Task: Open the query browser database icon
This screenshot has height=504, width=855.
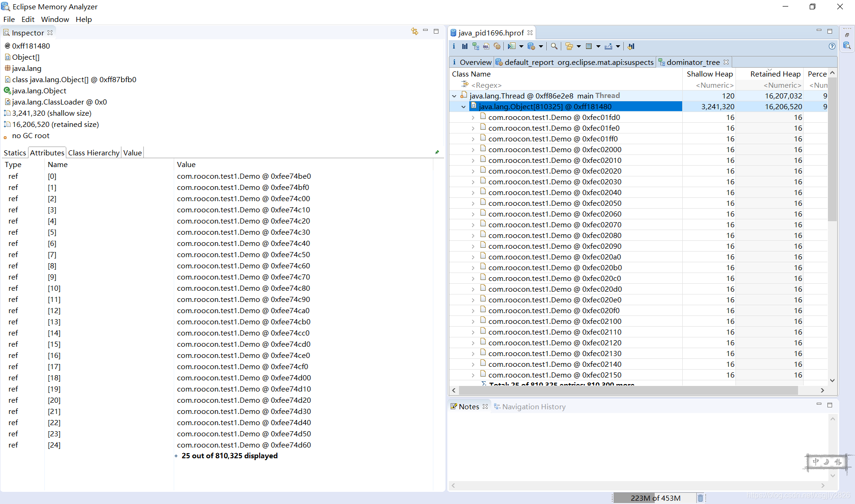Action: [531, 46]
